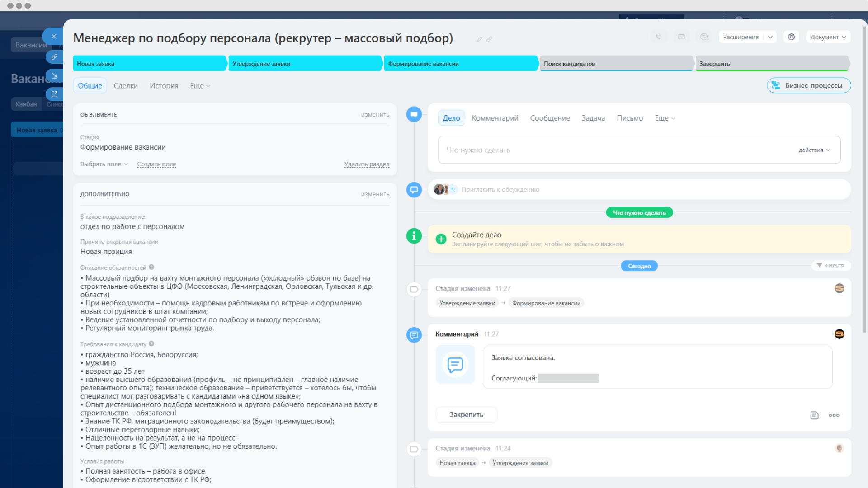Viewport: 868px width, 488px height.
Task: Open settings gear icon
Action: 791,37
